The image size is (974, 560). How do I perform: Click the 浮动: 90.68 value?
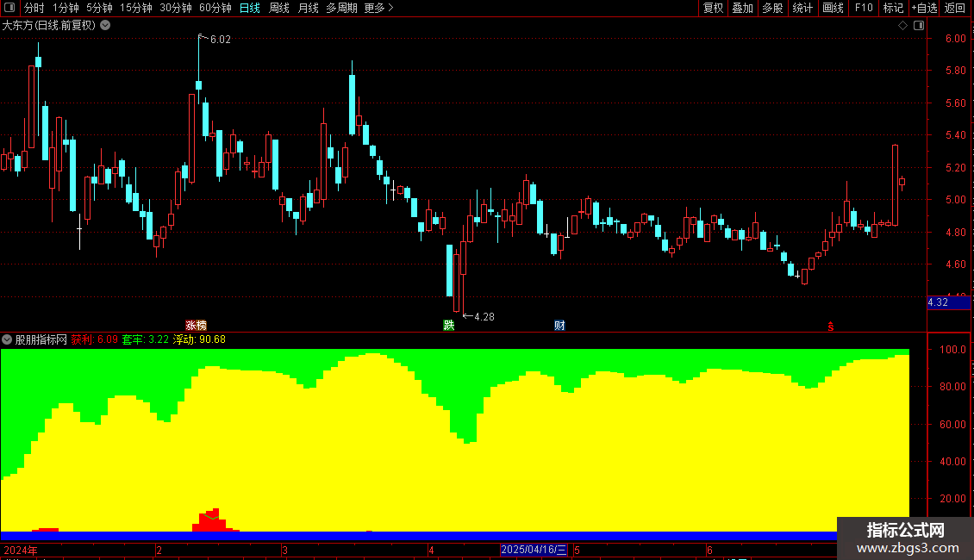pyautogui.click(x=199, y=339)
